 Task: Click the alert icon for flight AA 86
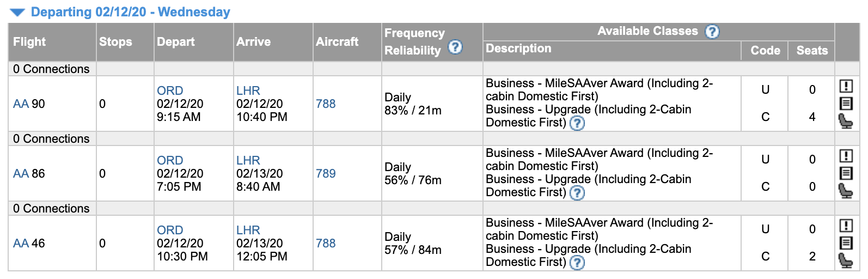846,156
